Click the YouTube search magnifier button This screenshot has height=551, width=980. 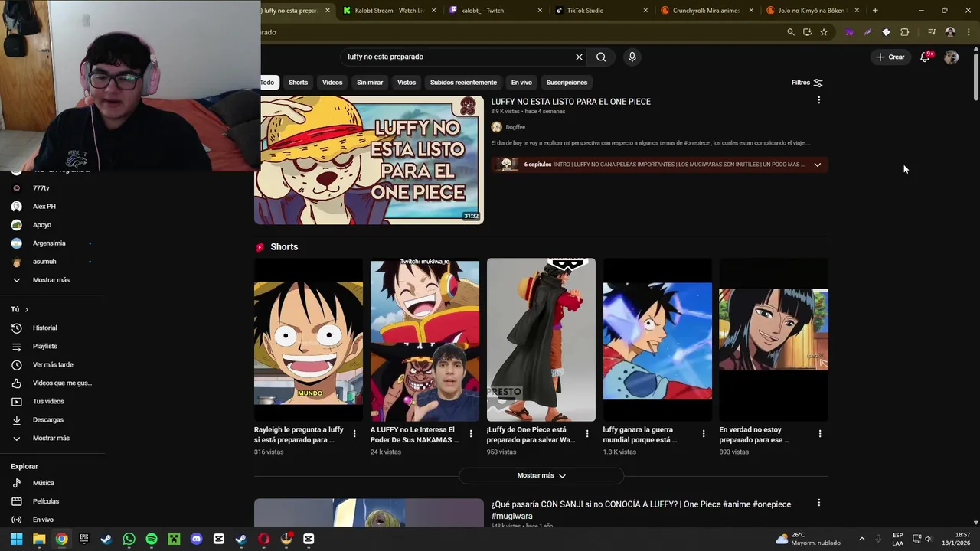(x=601, y=57)
